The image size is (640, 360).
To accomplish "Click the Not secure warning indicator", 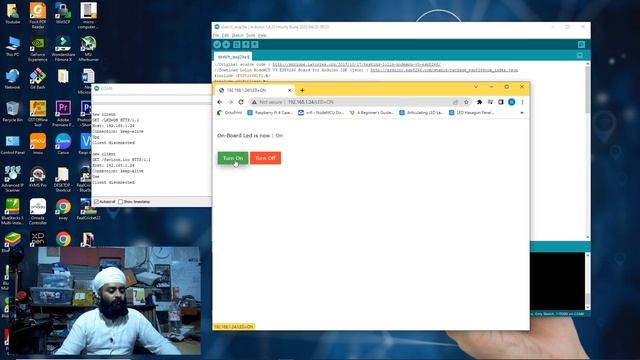I will click(x=267, y=102).
